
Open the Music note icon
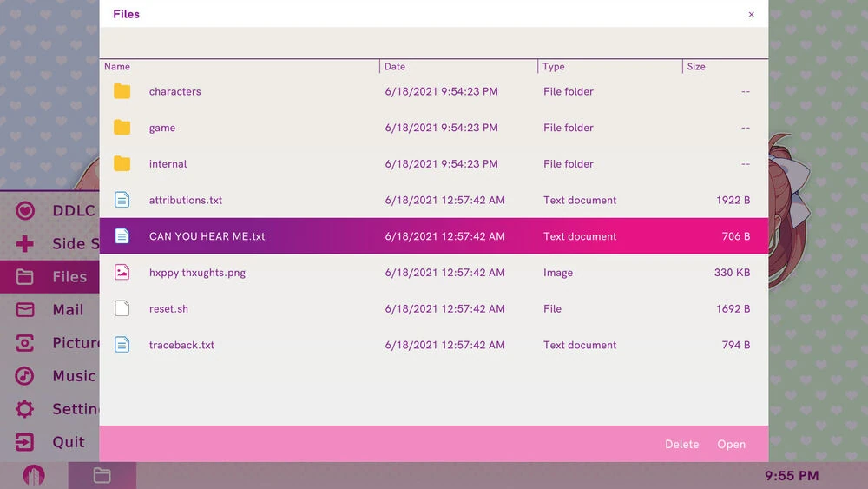[x=25, y=376]
